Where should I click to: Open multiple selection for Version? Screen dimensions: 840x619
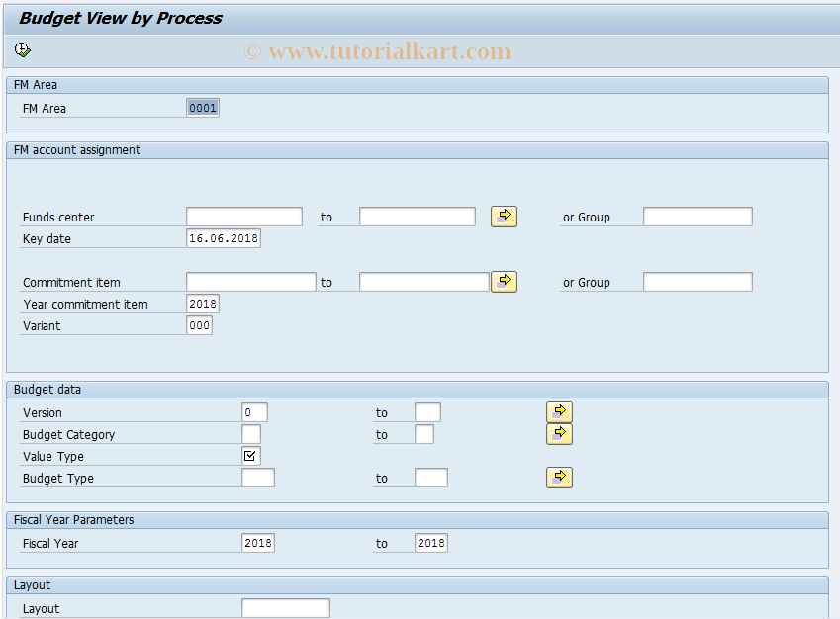pyautogui.click(x=559, y=411)
